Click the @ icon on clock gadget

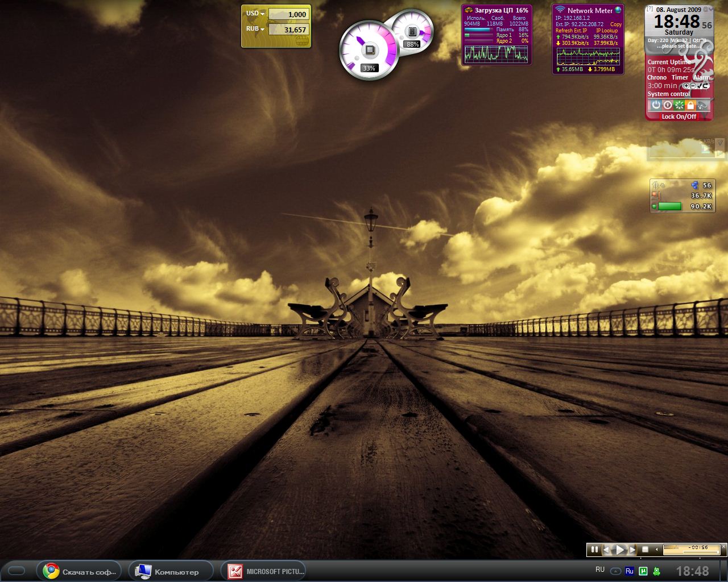[x=705, y=10]
